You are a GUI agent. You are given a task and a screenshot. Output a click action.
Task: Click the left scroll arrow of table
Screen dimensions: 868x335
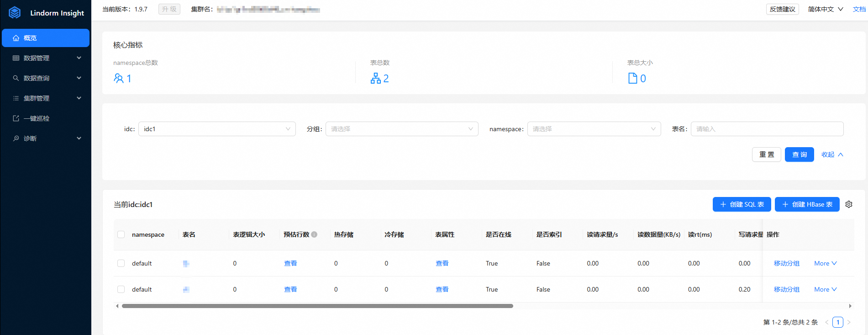pos(117,306)
